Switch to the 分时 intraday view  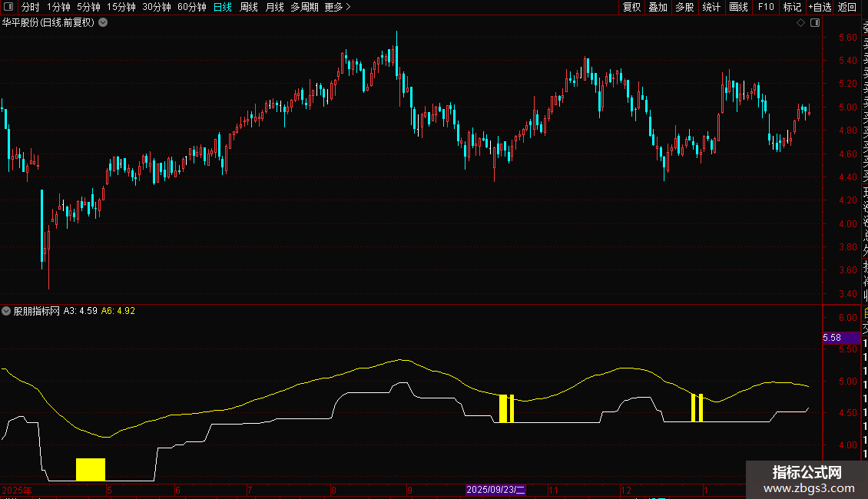click(x=31, y=7)
